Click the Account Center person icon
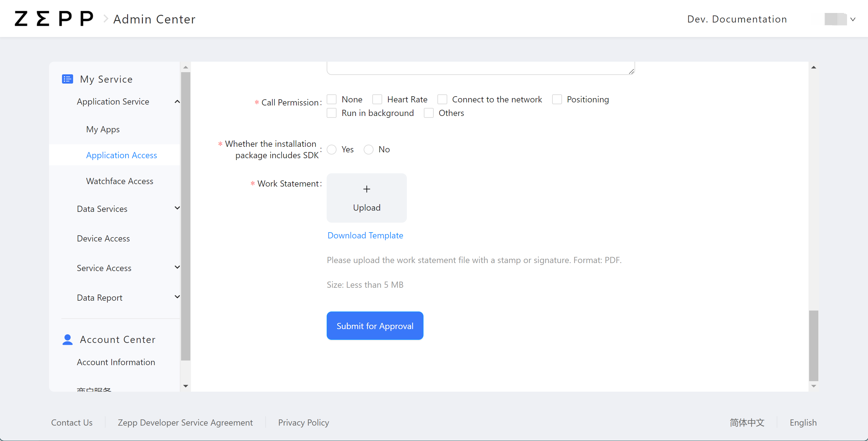The height and width of the screenshot is (441, 868). tap(67, 340)
